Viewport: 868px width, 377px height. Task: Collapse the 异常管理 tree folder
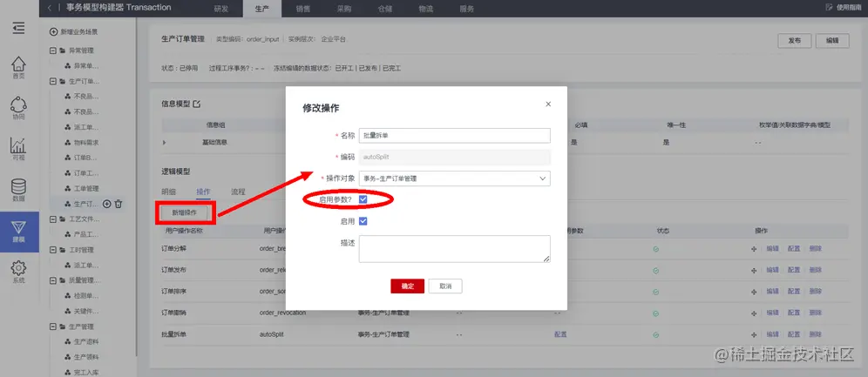[53, 50]
